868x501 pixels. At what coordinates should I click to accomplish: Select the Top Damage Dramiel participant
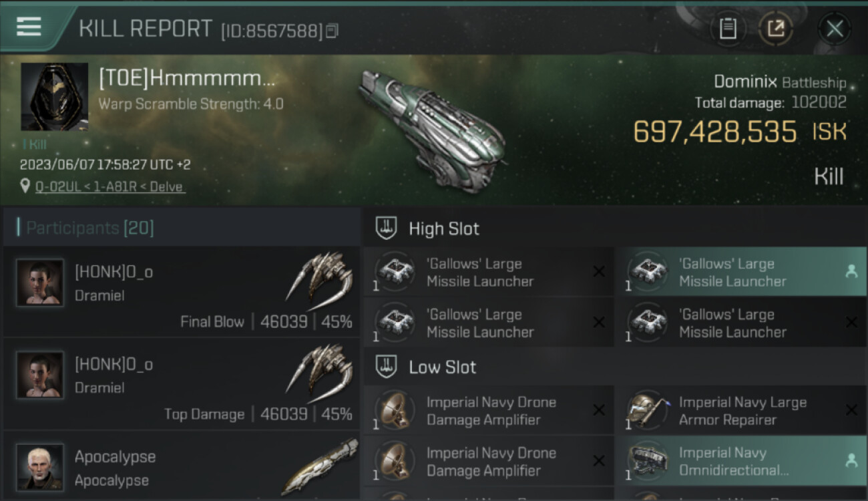pyautogui.click(x=182, y=384)
